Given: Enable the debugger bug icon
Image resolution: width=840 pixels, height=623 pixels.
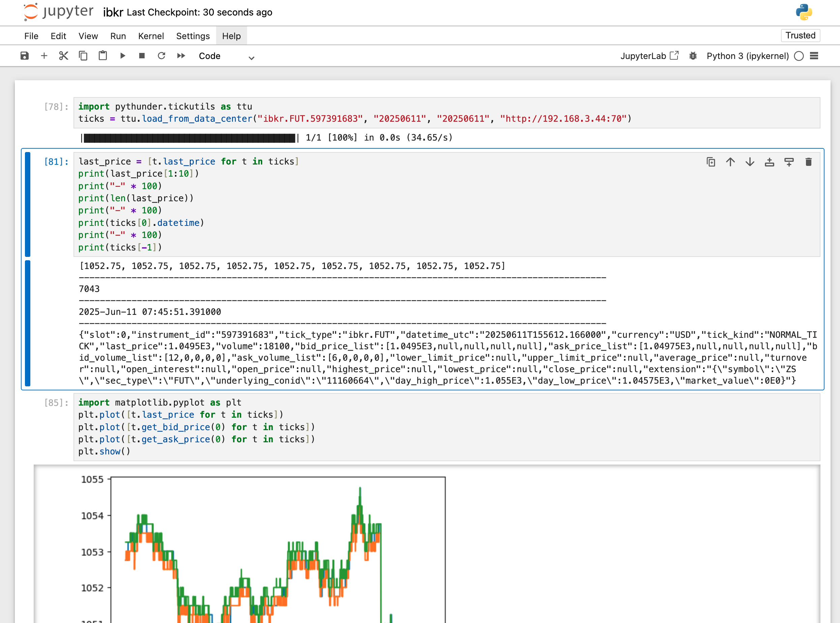Looking at the screenshot, I should (x=693, y=56).
